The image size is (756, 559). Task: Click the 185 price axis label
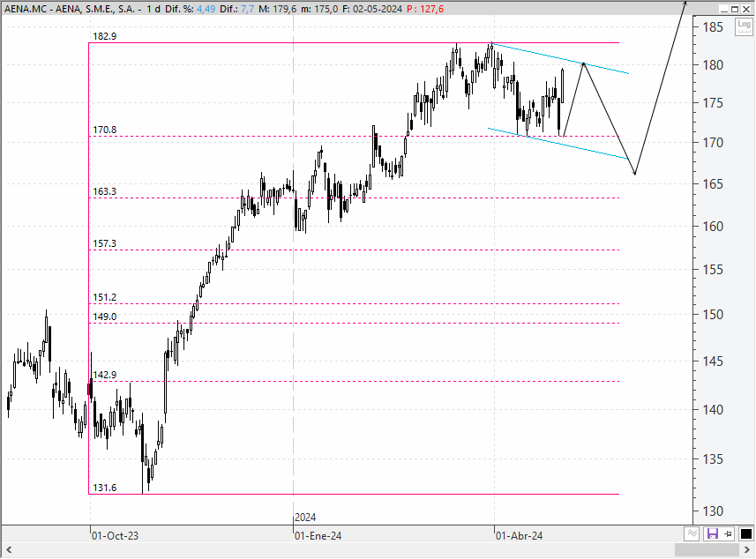click(713, 27)
